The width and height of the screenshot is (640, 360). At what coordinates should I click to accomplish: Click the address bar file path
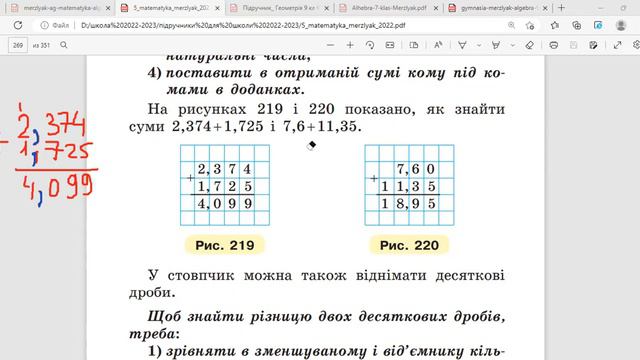click(x=243, y=25)
